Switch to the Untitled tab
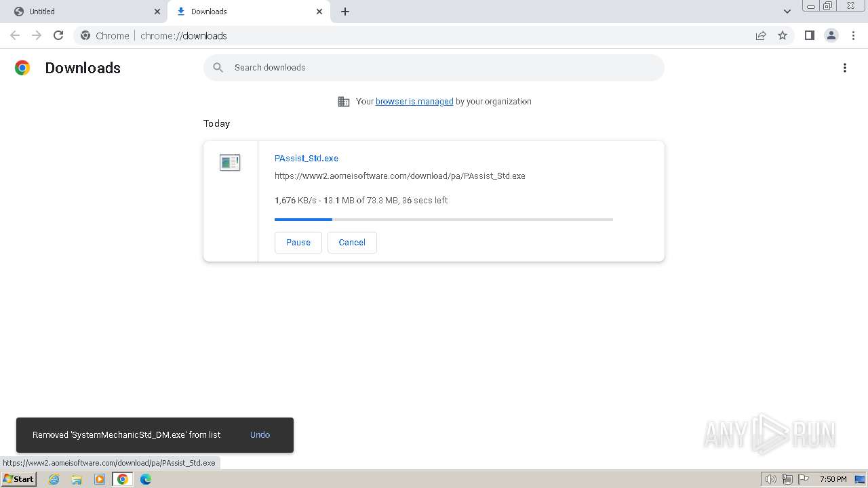The width and height of the screenshot is (868, 488). click(84, 12)
